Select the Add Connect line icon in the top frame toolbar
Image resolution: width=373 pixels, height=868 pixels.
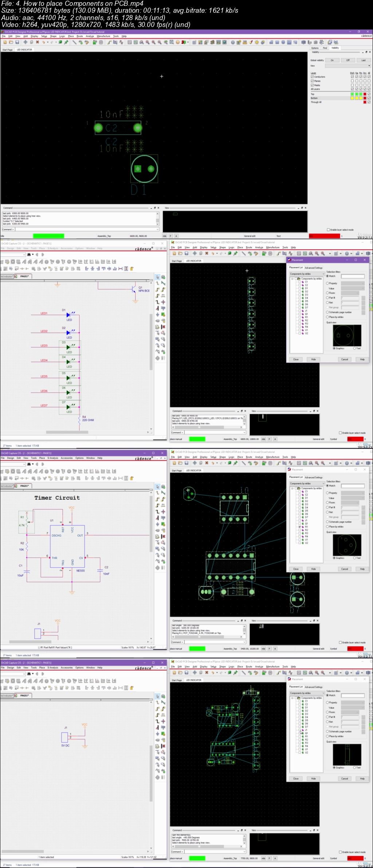pos(74,42)
